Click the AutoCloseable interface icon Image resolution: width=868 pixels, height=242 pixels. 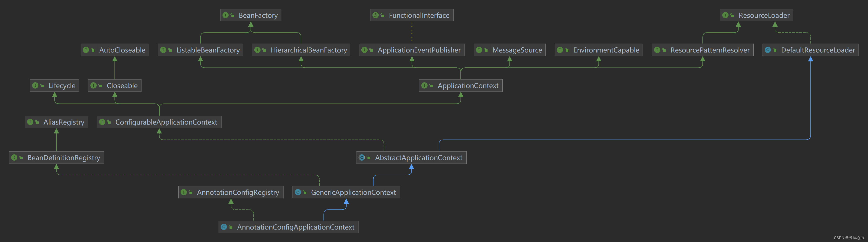point(86,50)
